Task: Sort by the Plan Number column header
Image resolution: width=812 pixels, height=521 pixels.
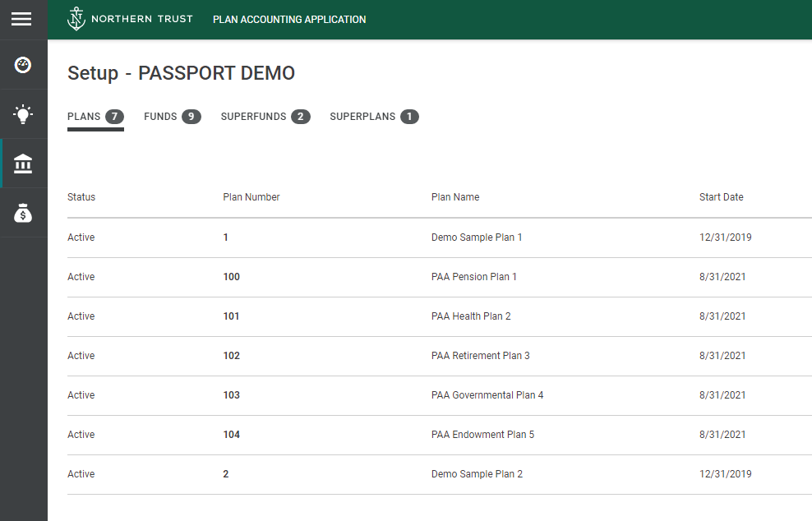Action: click(x=251, y=197)
